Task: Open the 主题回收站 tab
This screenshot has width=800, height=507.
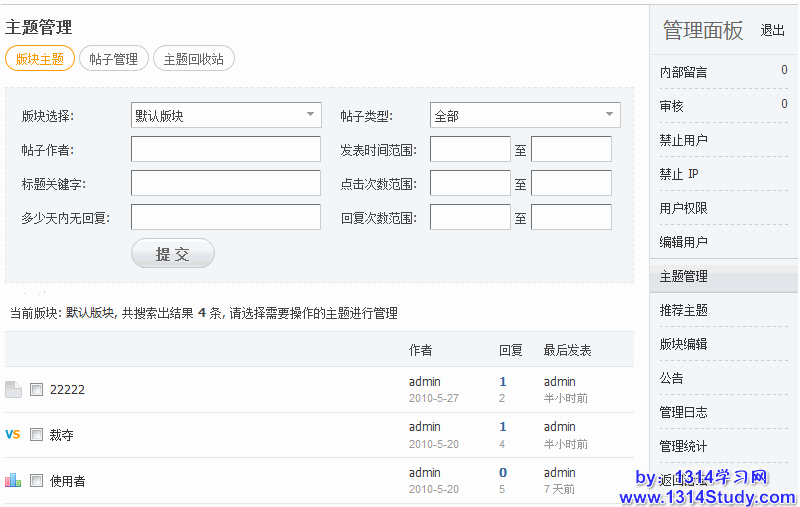Action: [193, 59]
